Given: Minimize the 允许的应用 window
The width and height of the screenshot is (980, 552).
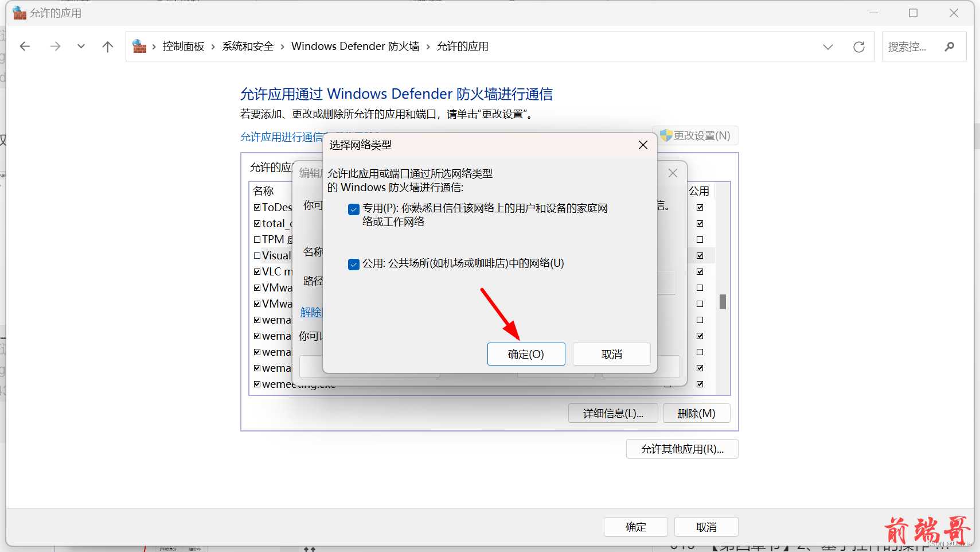Looking at the screenshot, I should (873, 13).
